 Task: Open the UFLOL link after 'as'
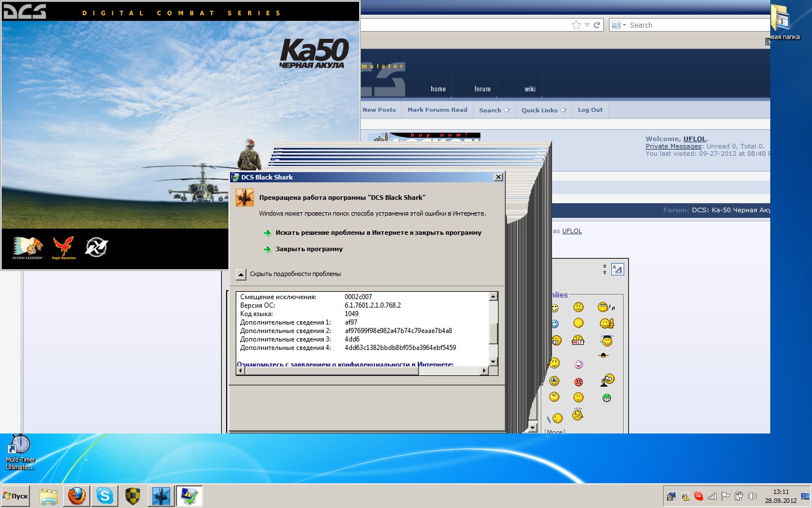(x=572, y=231)
